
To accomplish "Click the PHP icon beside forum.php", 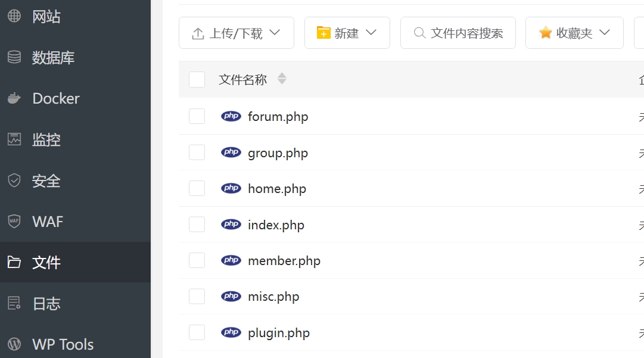I will (231, 116).
